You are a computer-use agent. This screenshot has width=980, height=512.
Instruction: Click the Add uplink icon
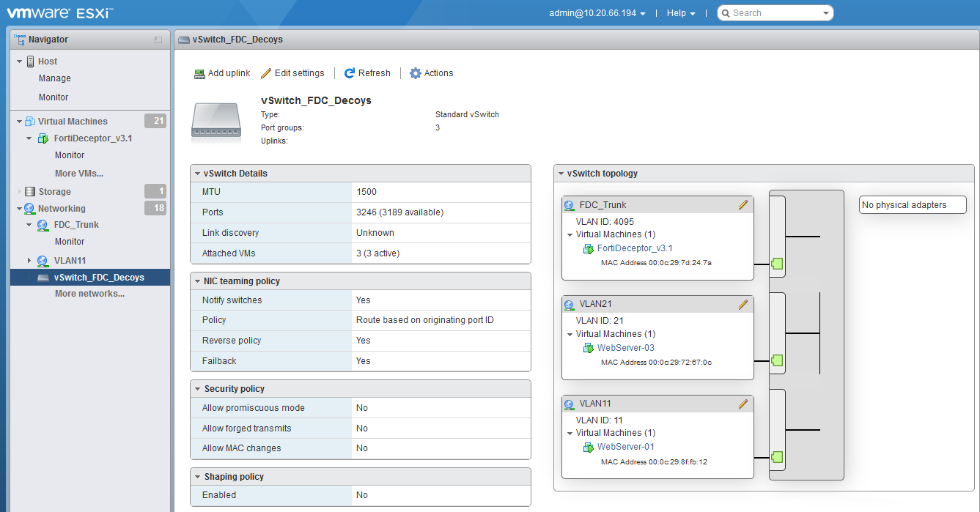[198, 73]
